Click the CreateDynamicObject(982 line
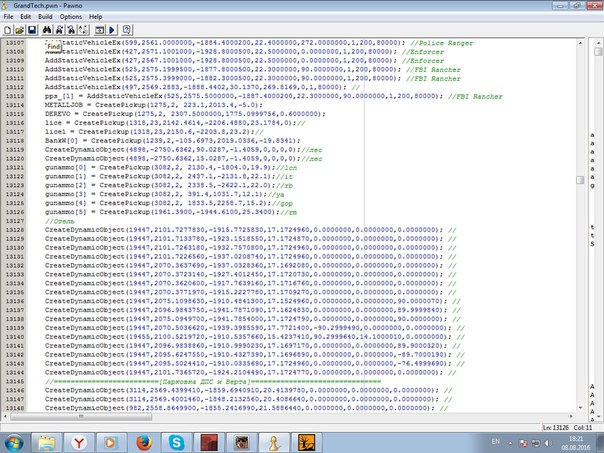This screenshot has height=453, width=604. tap(247, 408)
